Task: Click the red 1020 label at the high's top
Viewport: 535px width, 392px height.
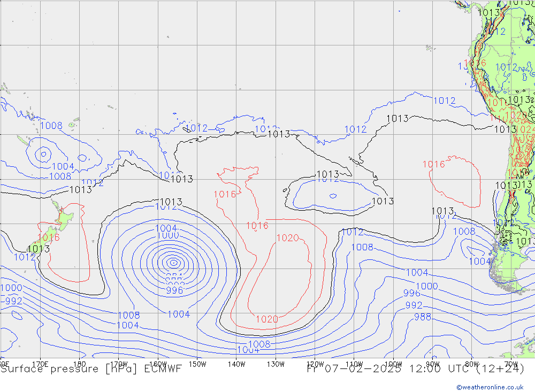Action: point(288,238)
